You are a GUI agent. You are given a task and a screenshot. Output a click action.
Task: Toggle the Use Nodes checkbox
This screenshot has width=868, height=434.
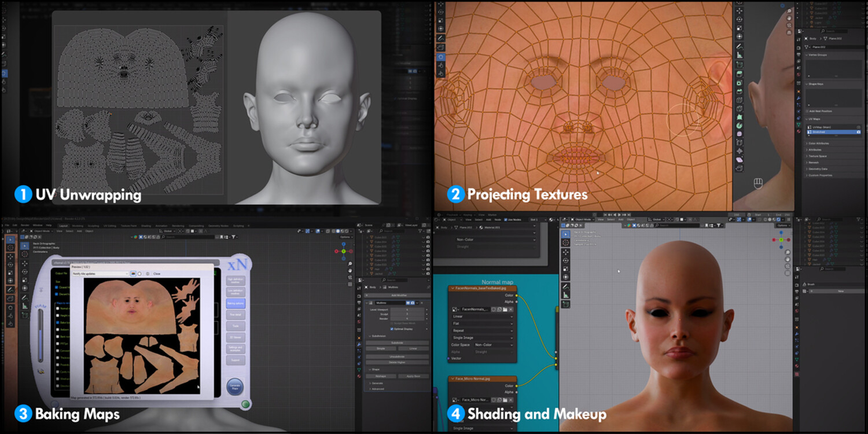point(505,220)
